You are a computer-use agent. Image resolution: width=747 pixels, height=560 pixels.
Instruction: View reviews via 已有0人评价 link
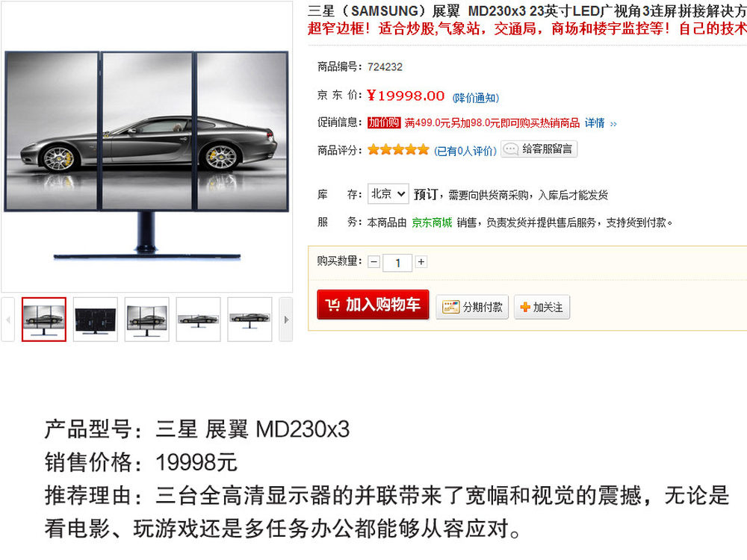[465, 151]
